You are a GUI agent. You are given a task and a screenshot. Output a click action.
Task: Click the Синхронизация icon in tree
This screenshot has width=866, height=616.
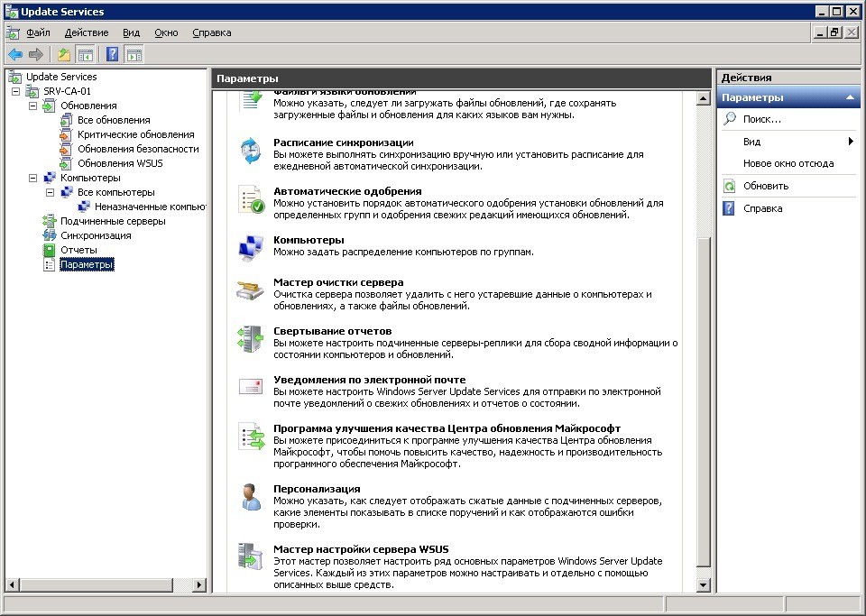[x=50, y=235]
